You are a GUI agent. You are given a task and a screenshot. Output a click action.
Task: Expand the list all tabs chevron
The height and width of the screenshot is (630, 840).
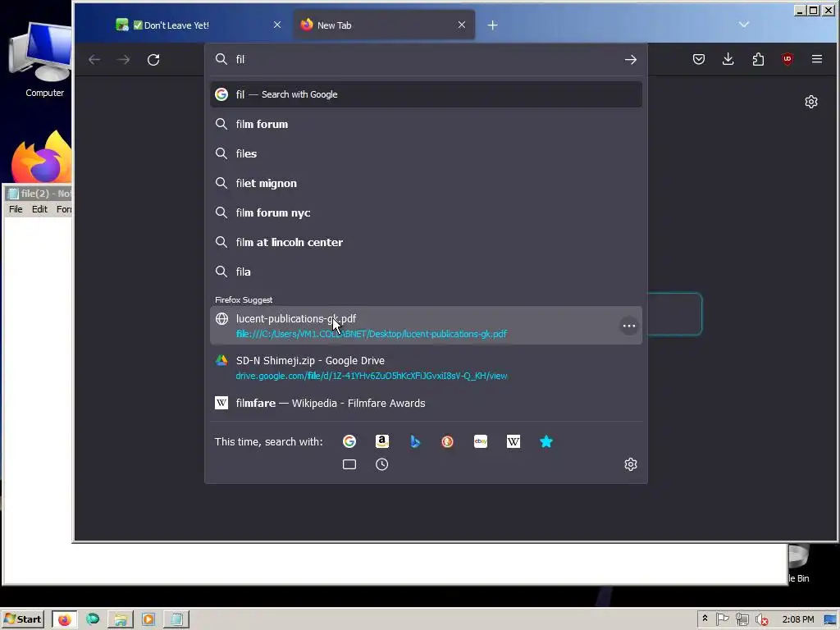(x=743, y=24)
